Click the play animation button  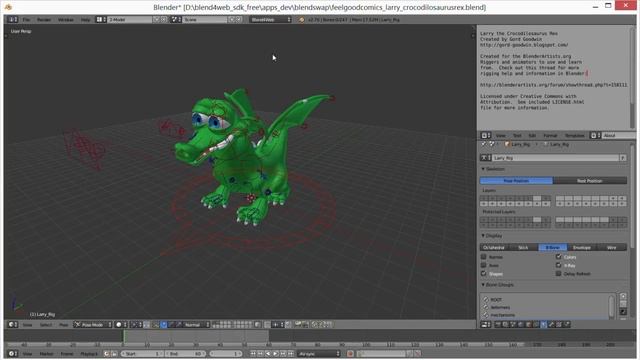click(275, 353)
